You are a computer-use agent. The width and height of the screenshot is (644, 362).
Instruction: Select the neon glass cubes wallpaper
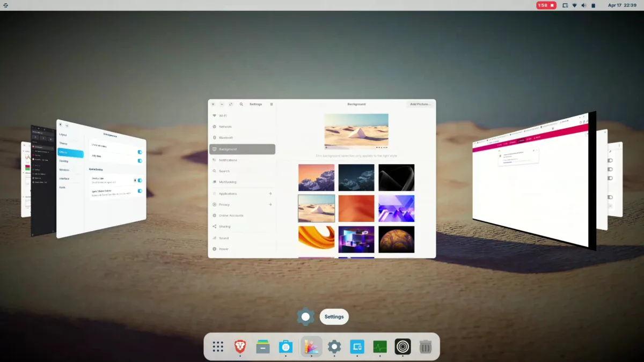[x=356, y=239]
